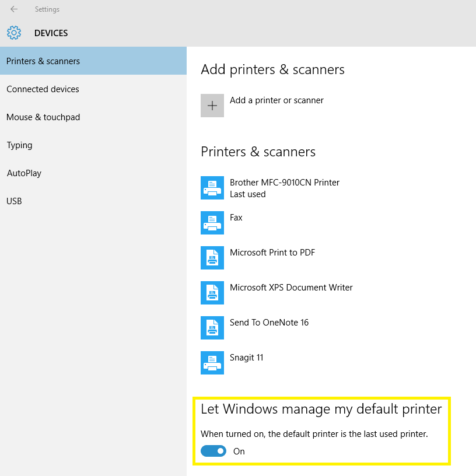Screen dimensions: 476x476
Task: Click the 'Snagit 11' device name
Action: (246, 358)
